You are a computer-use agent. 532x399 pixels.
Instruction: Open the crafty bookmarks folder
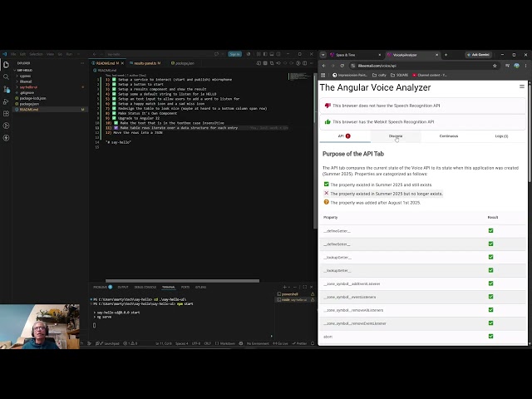[379, 75]
